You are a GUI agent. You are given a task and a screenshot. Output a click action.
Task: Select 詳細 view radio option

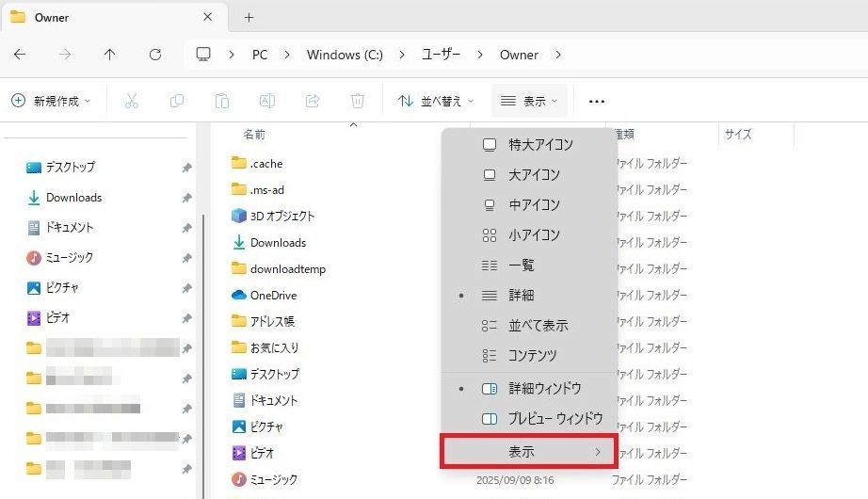521,295
